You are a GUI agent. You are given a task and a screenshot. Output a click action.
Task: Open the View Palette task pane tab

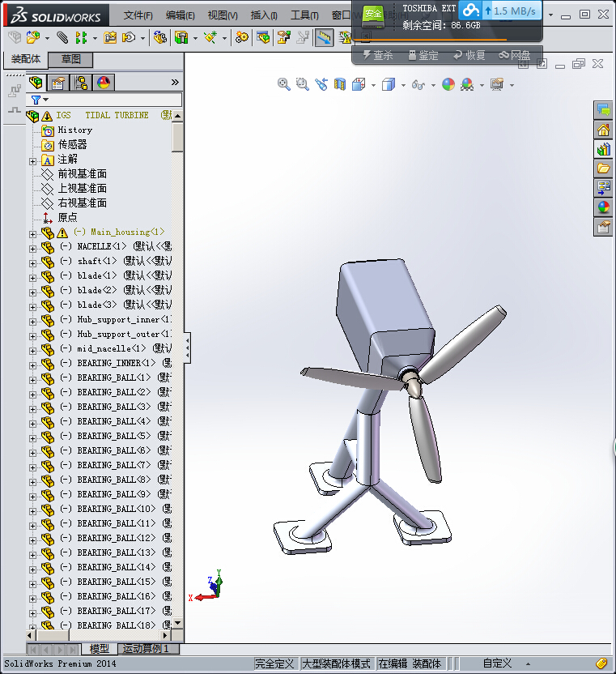pos(603,187)
